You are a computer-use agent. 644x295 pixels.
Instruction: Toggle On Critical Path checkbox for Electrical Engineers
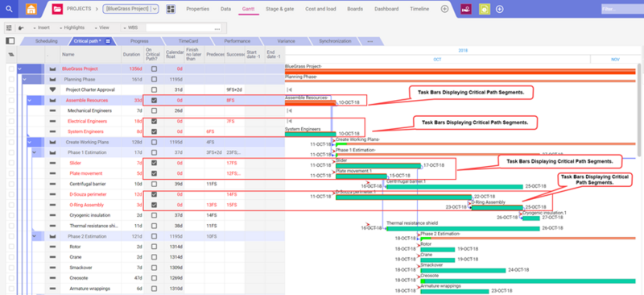154,122
